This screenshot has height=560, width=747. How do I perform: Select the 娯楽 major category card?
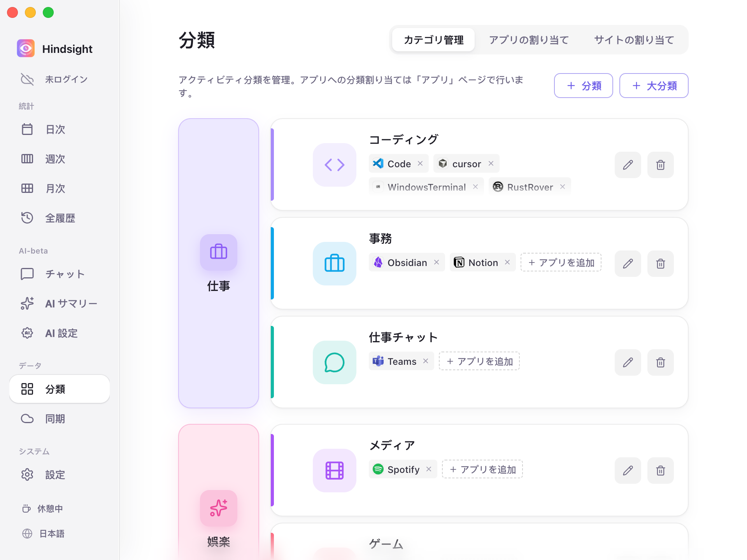pos(219,492)
